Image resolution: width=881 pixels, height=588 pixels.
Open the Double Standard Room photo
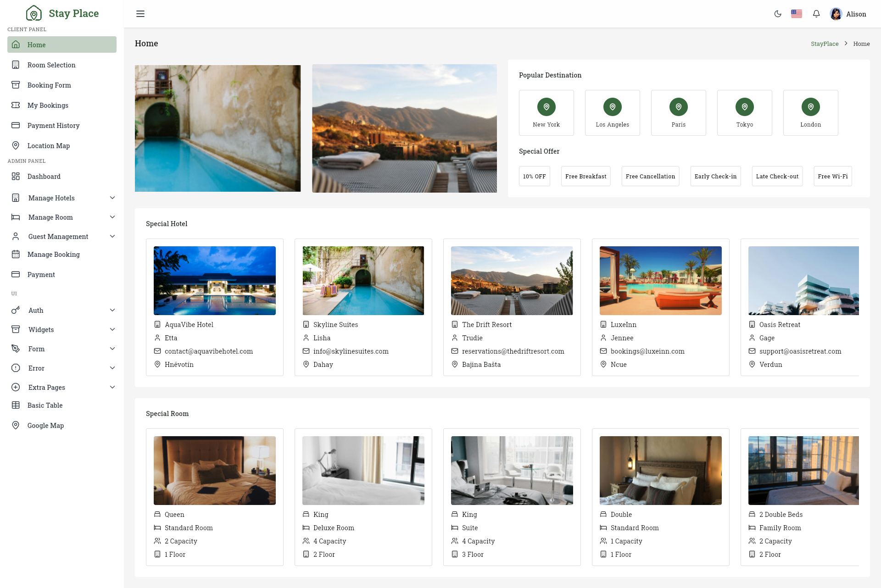pyautogui.click(x=661, y=471)
